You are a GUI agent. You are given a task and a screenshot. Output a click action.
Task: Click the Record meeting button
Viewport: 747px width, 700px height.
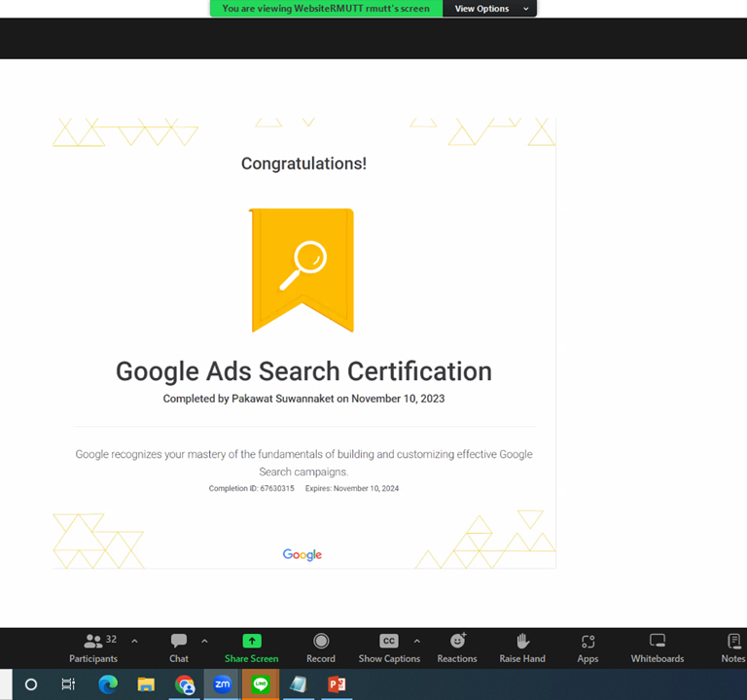pyautogui.click(x=321, y=648)
